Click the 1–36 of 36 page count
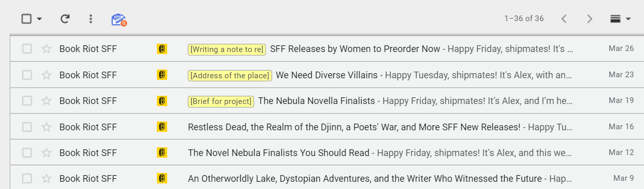Image resolution: width=644 pixels, height=189 pixels. coord(524,19)
